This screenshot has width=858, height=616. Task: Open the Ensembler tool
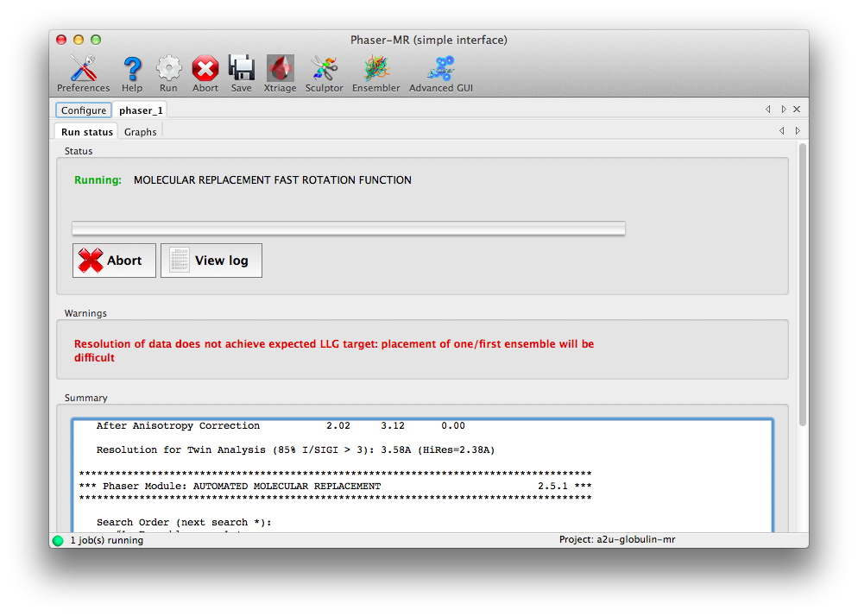[376, 73]
